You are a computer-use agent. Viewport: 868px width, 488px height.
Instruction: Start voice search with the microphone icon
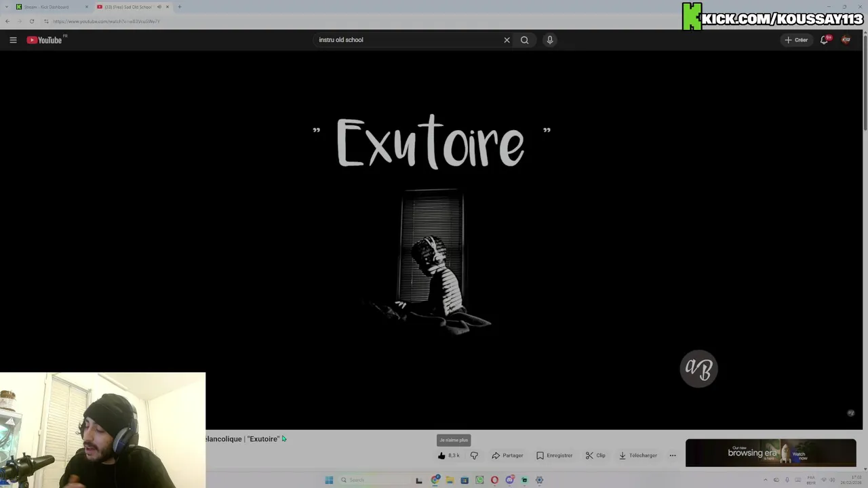[x=550, y=40]
